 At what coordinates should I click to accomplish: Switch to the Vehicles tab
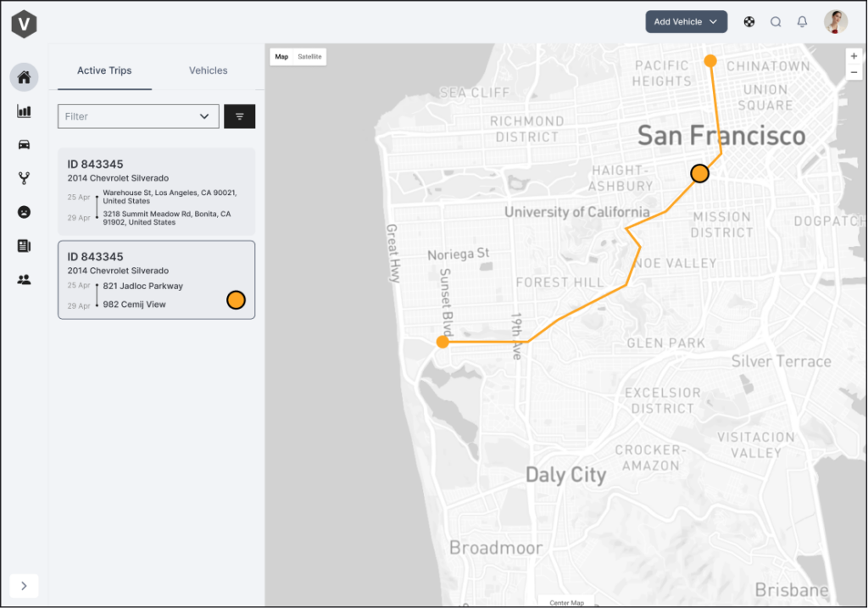[x=208, y=70]
